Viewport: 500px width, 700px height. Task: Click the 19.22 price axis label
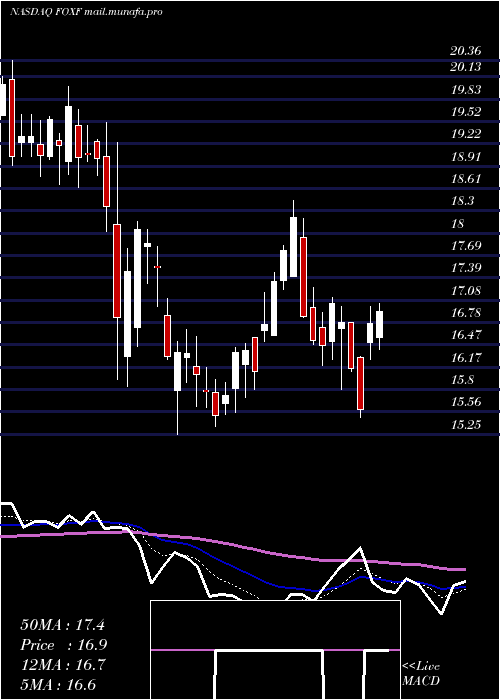pyautogui.click(x=466, y=134)
